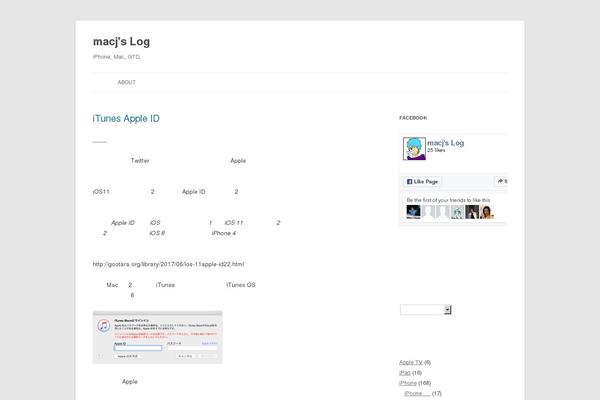Click the 25 likes count text
The image size is (600, 400).
click(436, 150)
